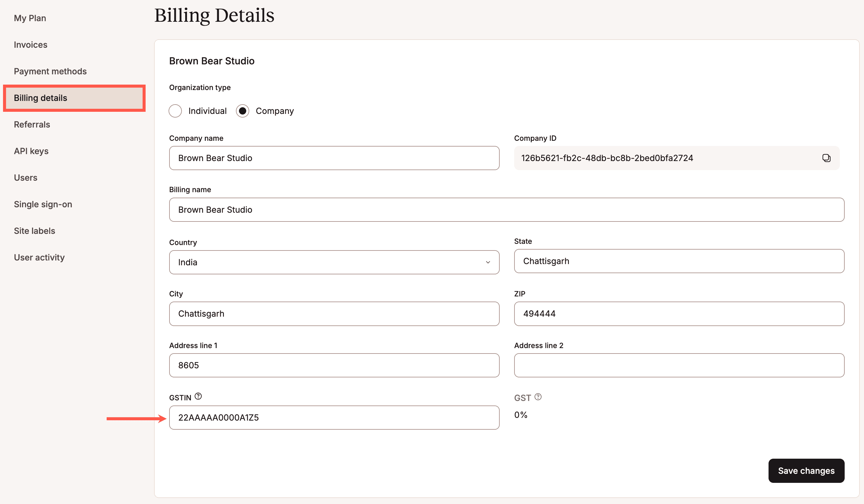
Task: Click the GSTIN help question mark icon
Action: tap(198, 396)
